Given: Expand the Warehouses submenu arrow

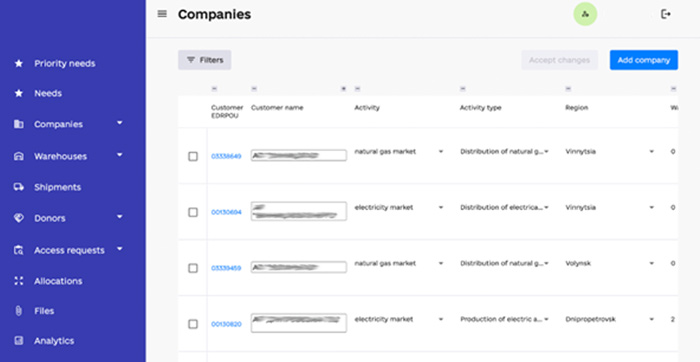Looking at the screenshot, I should point(120,155).
